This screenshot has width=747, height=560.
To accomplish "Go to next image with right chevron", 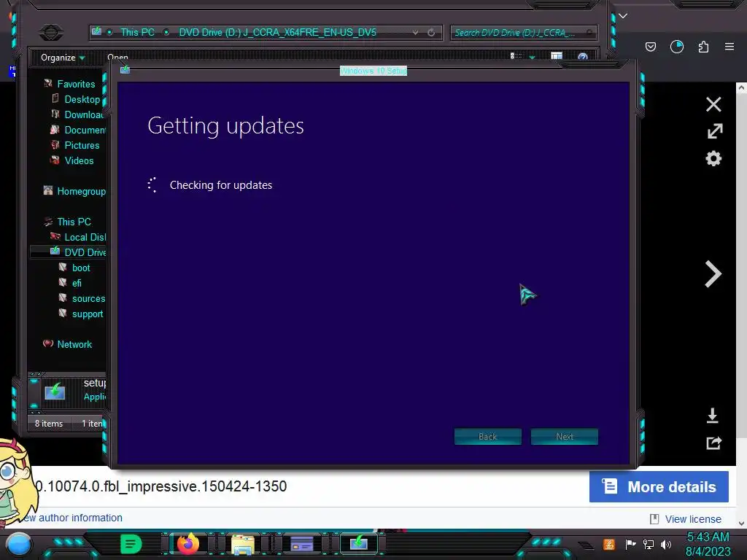I will 713,274.
